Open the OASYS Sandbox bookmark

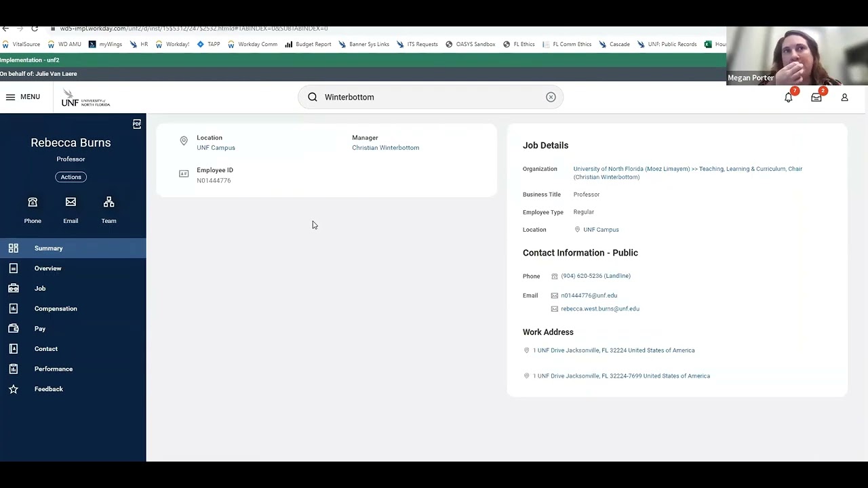coord(470,44)
